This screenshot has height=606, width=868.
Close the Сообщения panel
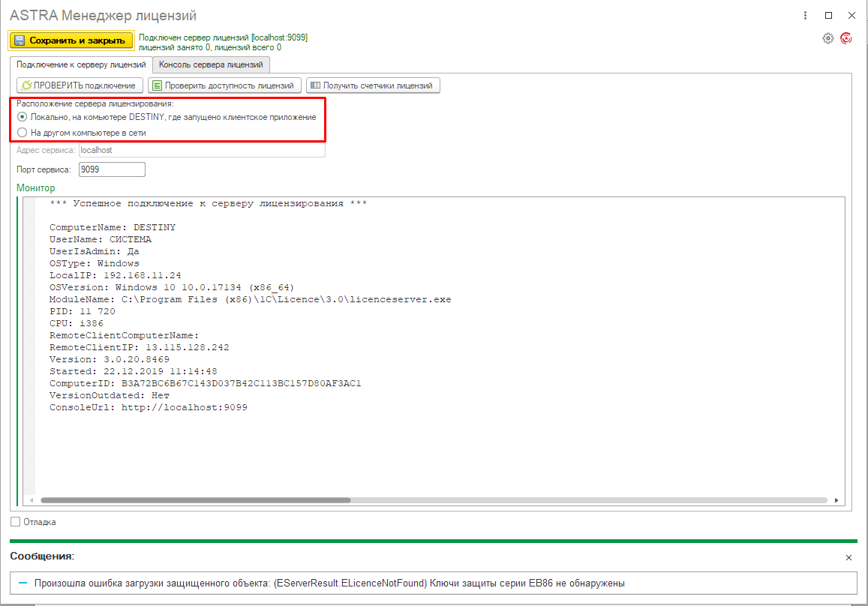[848, 557]
